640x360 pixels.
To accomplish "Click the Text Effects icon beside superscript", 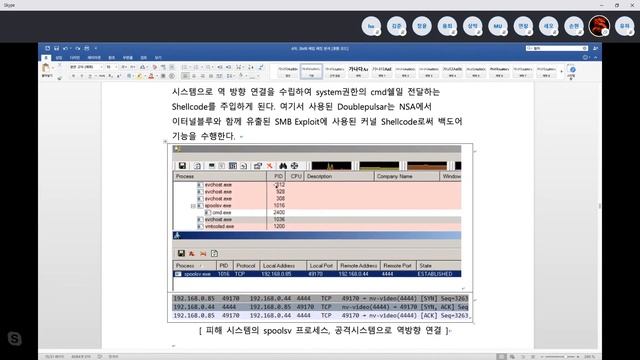I will point(129,76).
